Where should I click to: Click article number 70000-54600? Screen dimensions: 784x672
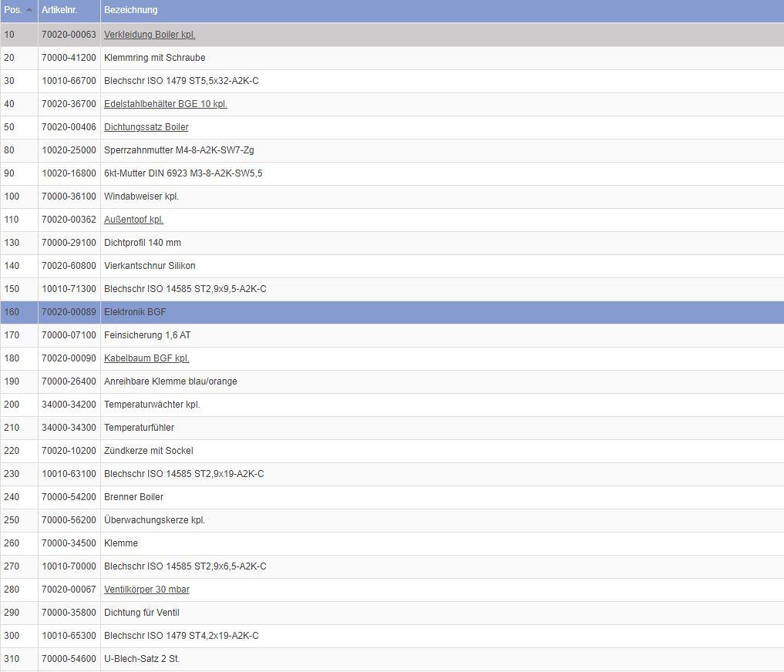click(x=69, y=659)
